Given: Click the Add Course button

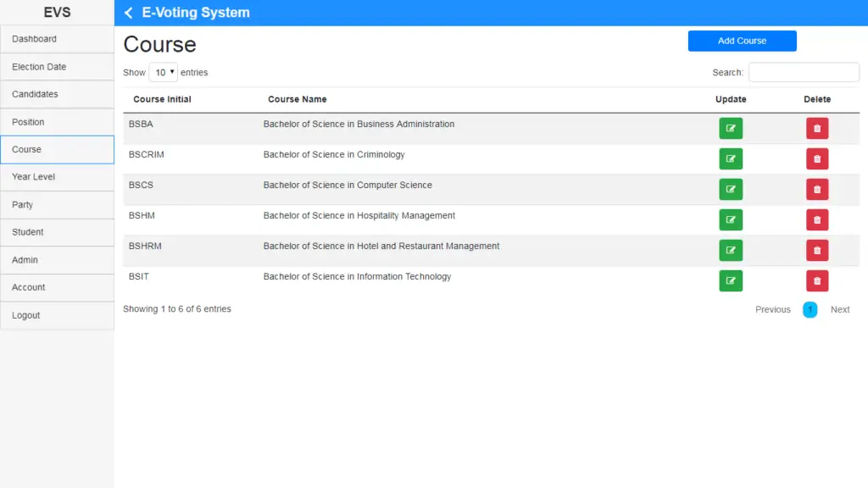Looking at the screenshot, I should click(742, 41).
